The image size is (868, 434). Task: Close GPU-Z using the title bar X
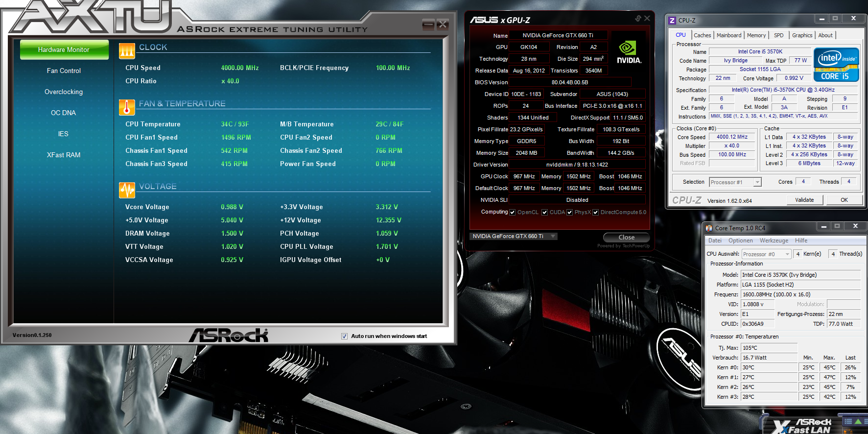tap(647, 19)
